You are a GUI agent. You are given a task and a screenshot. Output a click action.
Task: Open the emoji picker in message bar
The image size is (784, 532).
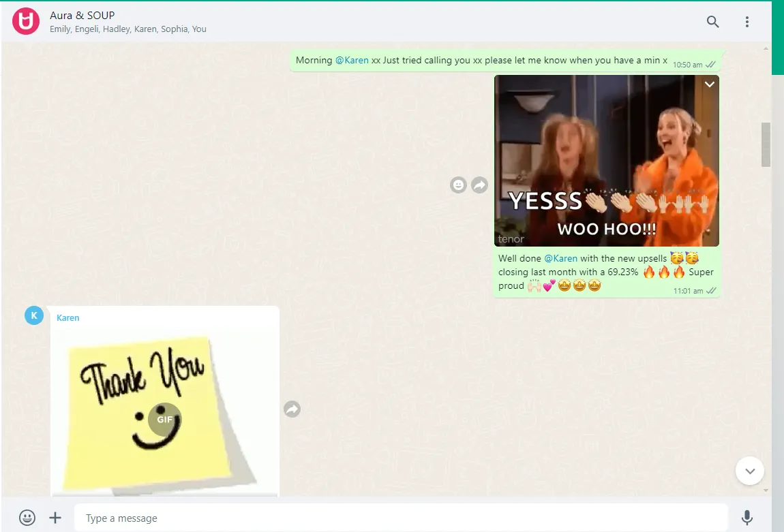tap(27, 518)
